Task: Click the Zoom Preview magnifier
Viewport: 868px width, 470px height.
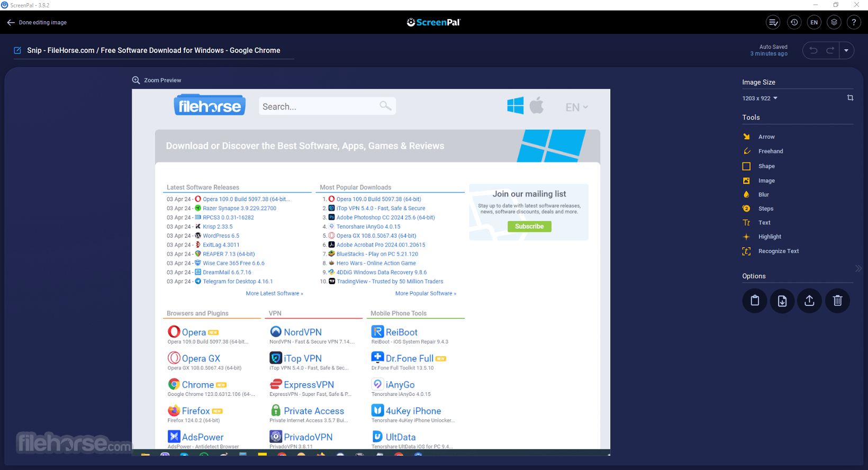Action: tap(136, 80)
